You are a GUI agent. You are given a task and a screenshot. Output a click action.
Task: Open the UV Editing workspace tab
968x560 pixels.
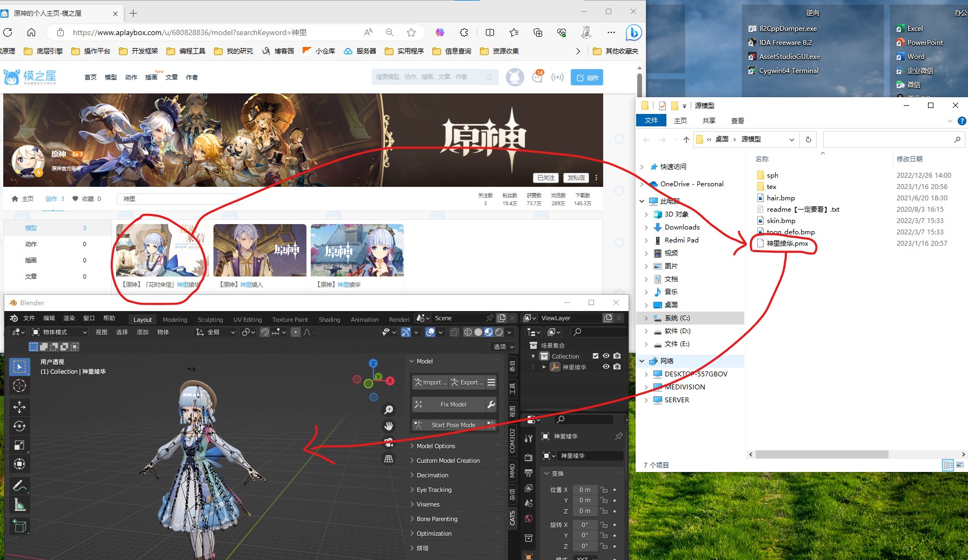(248, 320)
